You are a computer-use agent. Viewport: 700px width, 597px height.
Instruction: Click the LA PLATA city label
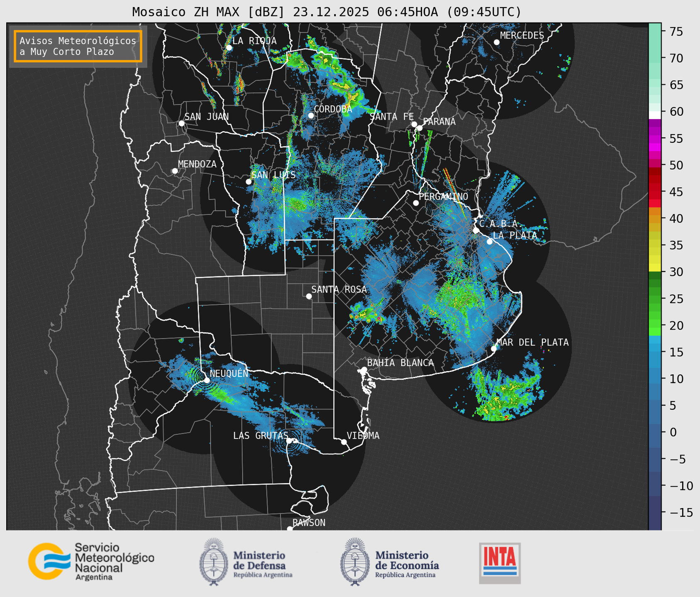pyautogui.click(x=515, y=235)
